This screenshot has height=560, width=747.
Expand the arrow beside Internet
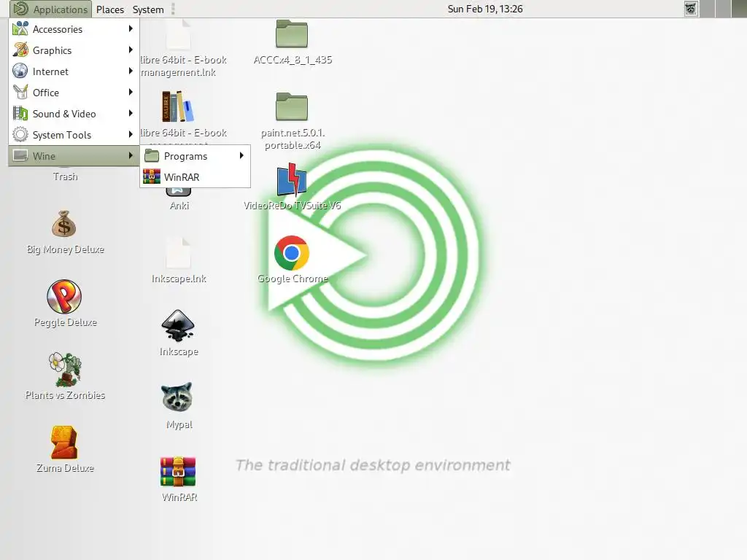[x=131, y=71]
